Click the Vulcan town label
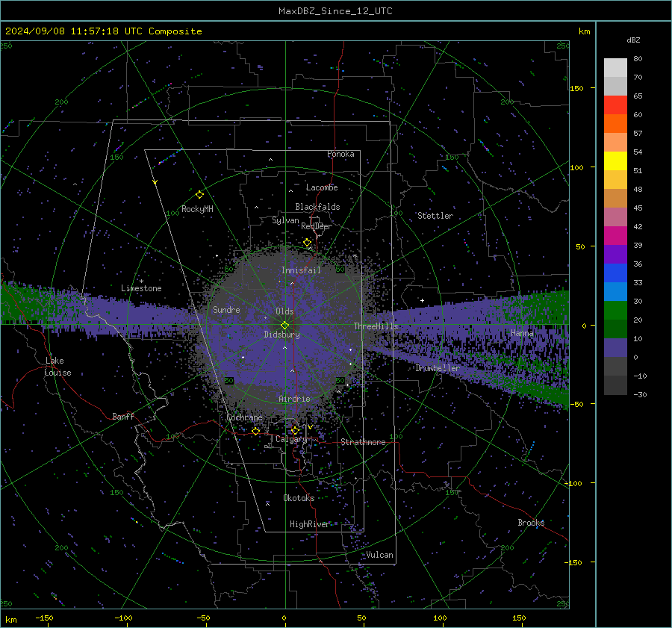Image resolution: width=672 pixels, height=628 pixels. pos(379,555)
